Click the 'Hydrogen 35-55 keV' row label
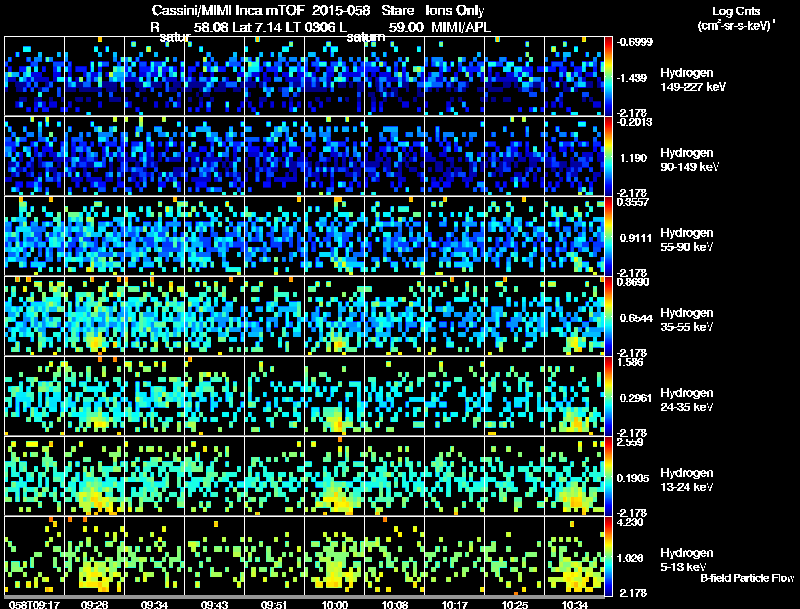The width and height of the screenshot is (800, 609). (686, 320)
